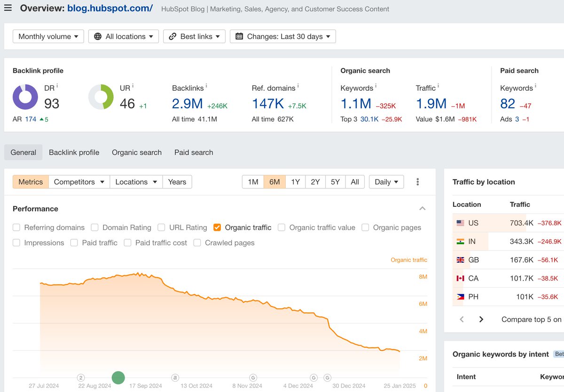The height and width of the screenshot is (392, 564).
Task: Open the Locations chart dropdown
Action: coord(136,182)
